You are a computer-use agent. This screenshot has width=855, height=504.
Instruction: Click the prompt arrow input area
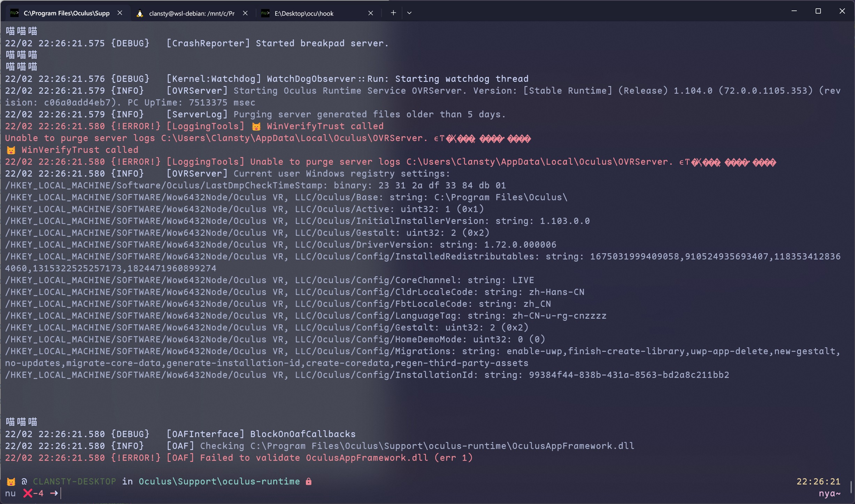pyautogui.click(x=54, y=493)
